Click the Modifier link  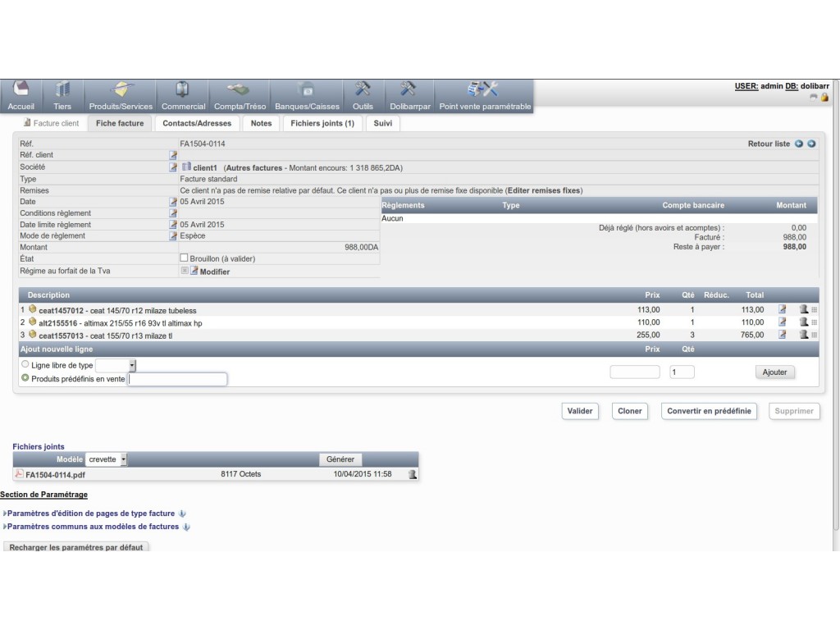[x=214, y=272]
